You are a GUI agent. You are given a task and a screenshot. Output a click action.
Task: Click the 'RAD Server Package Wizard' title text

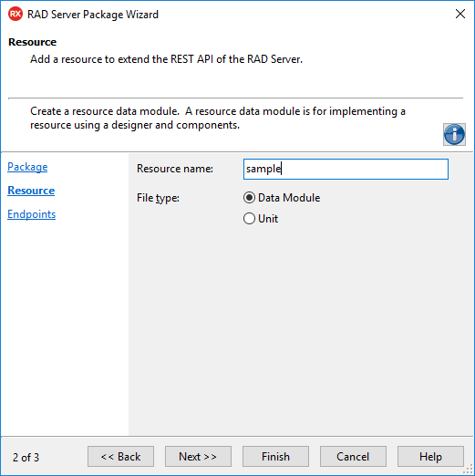click(x=93, y=15)
